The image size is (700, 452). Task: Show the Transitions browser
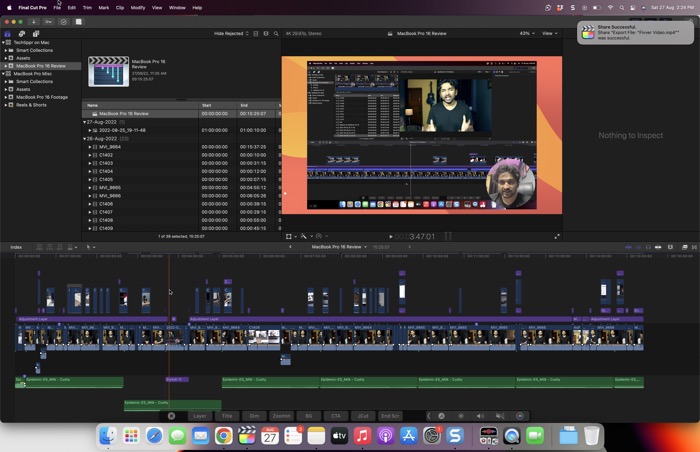(694, 247)
